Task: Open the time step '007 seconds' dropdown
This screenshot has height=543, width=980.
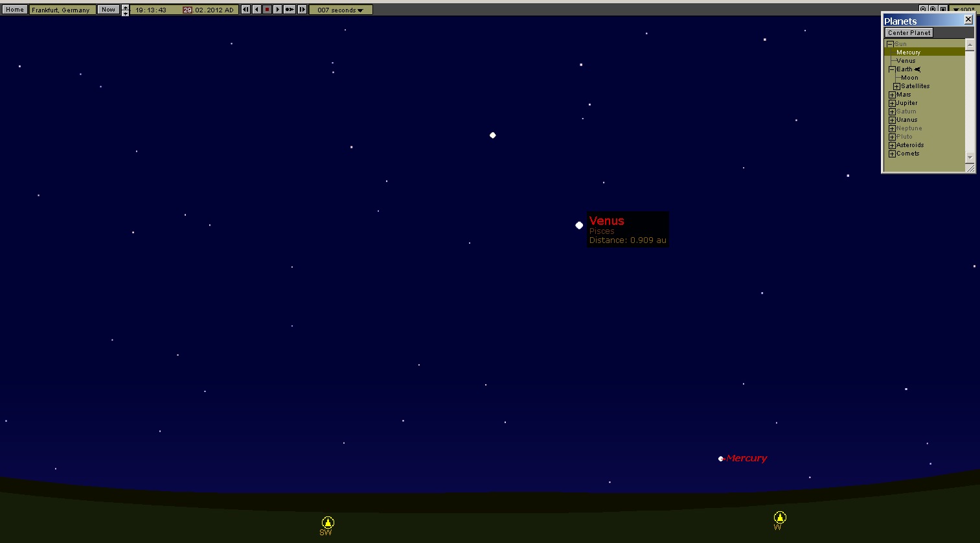Action: click(341, 10)
